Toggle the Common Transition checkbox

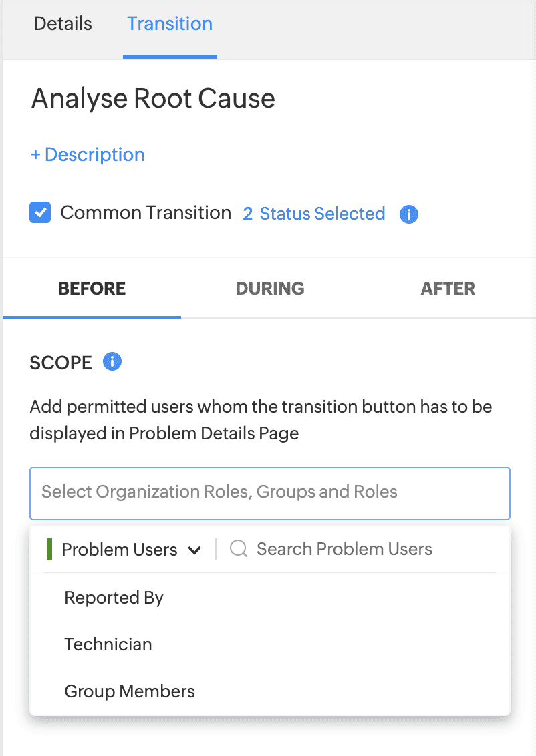coord(40,213)
